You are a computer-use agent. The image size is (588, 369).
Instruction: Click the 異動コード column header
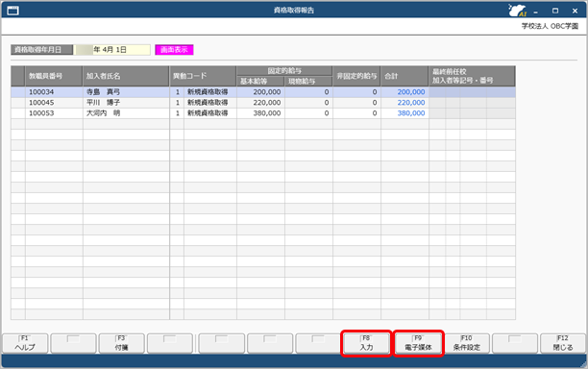[x=203, y=76]
